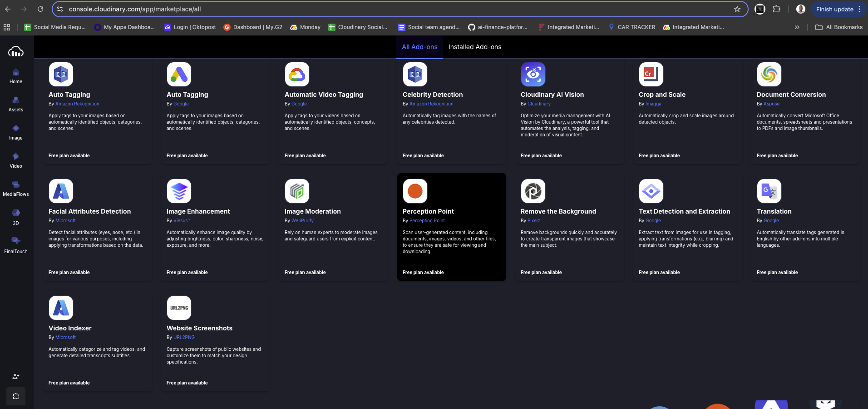Click the Remove the Background Pixelz icon

tap(533, 191)
